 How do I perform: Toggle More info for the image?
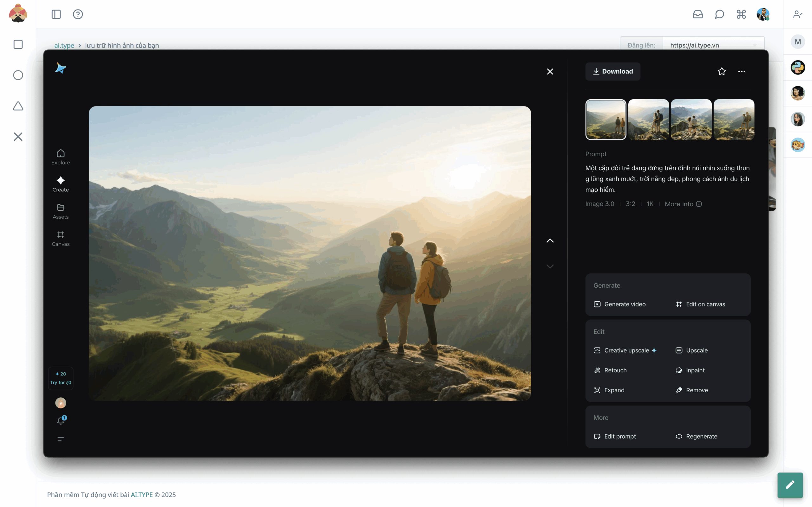(x=683, y=204)
